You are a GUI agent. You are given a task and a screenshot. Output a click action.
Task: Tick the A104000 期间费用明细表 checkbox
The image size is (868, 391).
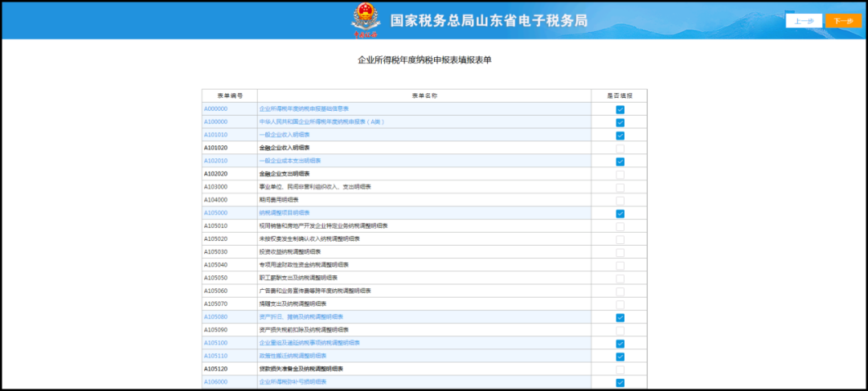pos(620,200)
